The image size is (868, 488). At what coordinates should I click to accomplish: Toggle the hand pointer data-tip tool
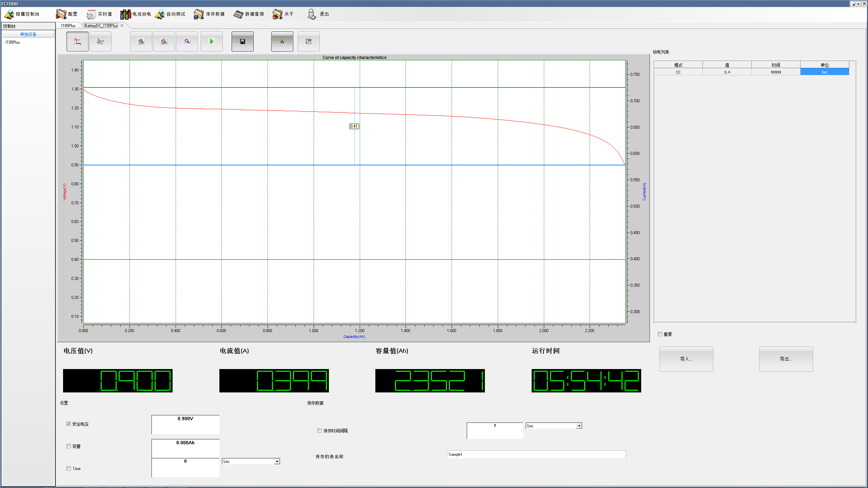tap(282, 41)
